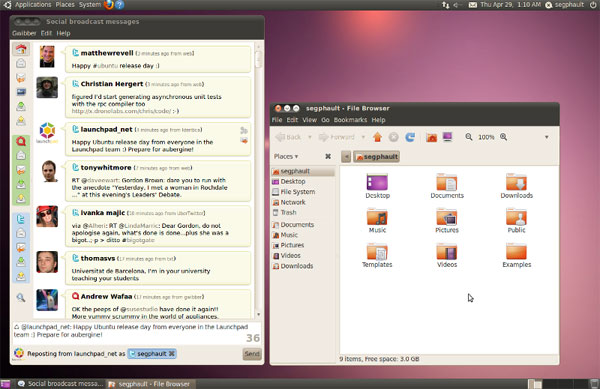The width and height of the screenshot is (600, 389).
Task: Open Computer via toolbar monitor icon
Action: point(448,137)
